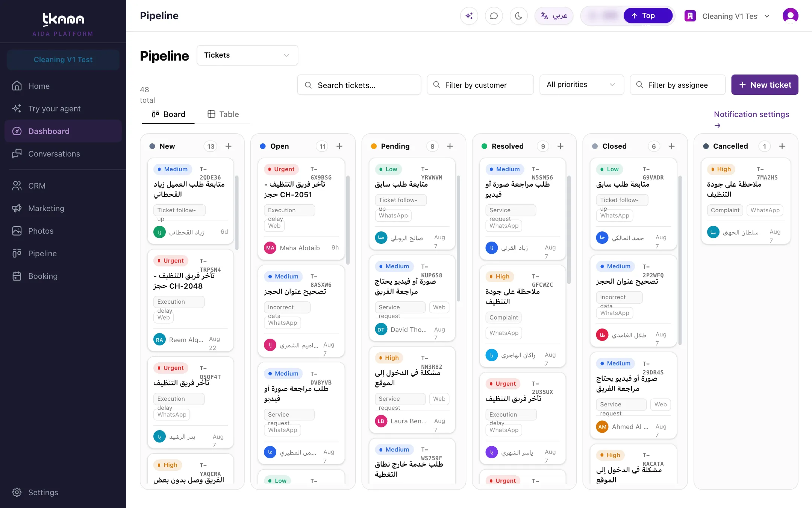This screenshot has height=508, width=812.
Task: Click the Marketing megaphone icon
Action: (x=17, y=208)
